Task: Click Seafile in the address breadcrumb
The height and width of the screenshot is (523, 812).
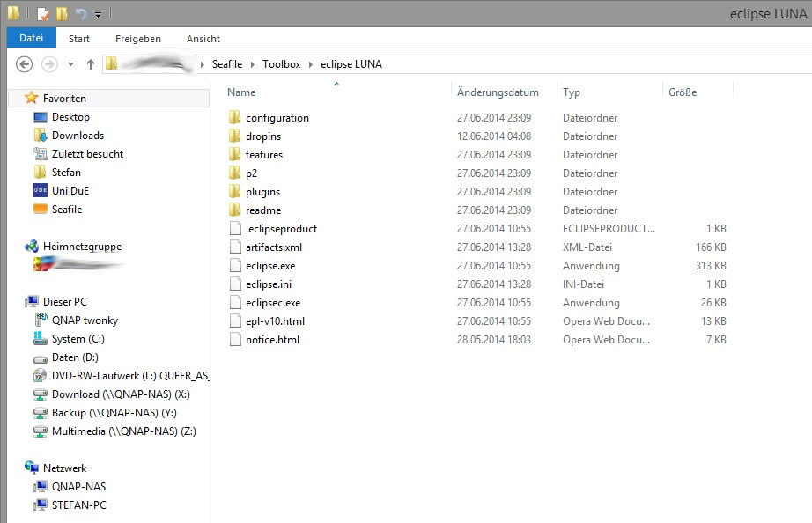Action: click(227, 64)
